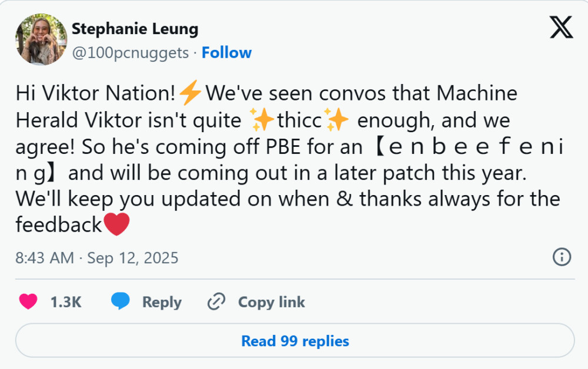588x369 pixels.
Task: Click the X logo icon
Action: click(x=561, y=27)
